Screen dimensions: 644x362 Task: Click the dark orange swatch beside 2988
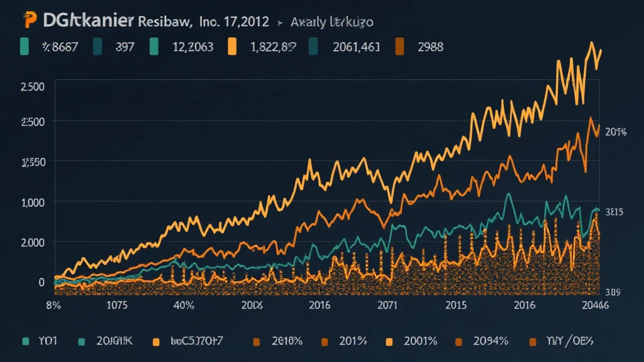[x=399, y=45]
